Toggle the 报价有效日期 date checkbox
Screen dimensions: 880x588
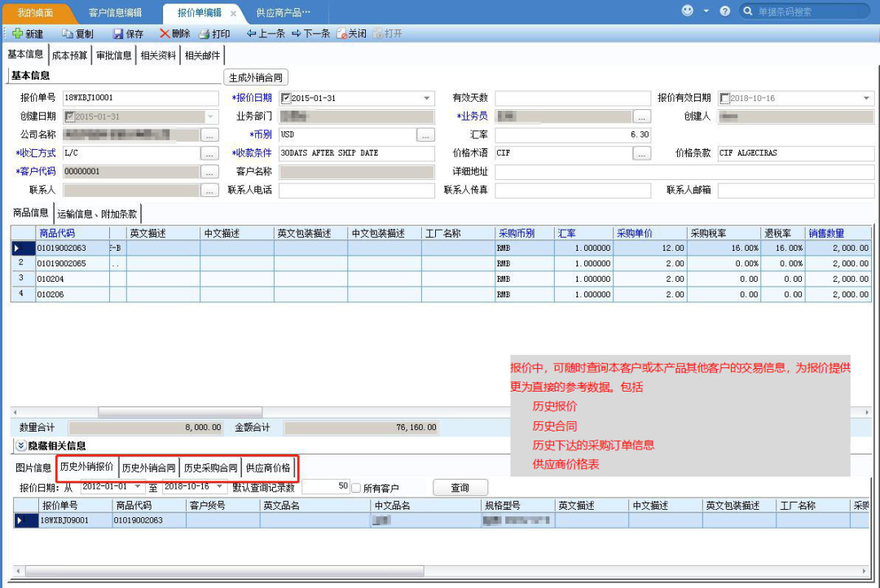tap(724, 99)
